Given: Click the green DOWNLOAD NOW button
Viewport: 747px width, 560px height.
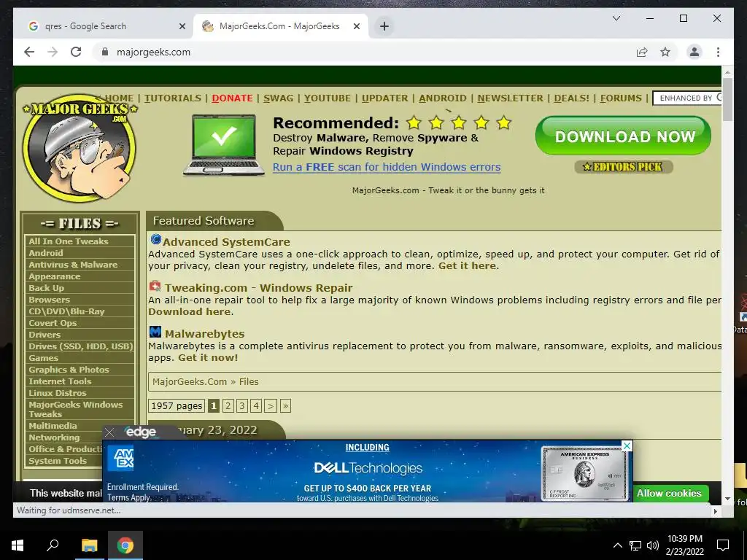Looking at the screenshot, I should (623, 136).
